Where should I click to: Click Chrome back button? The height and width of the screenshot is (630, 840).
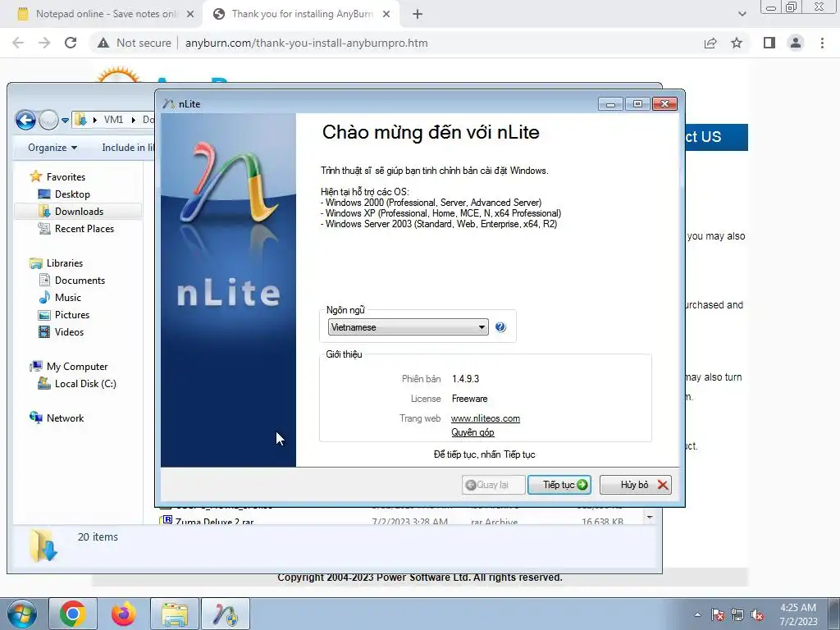pos(18,43)
